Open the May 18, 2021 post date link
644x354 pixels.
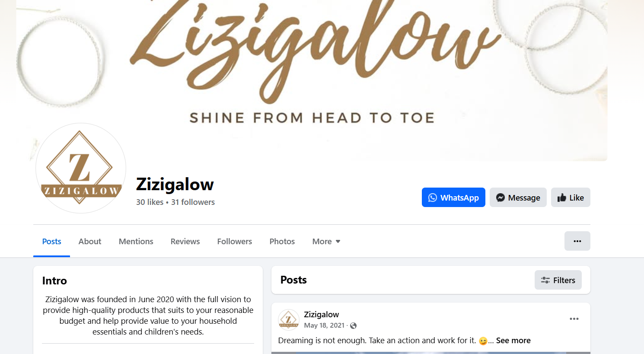[324, 325]
